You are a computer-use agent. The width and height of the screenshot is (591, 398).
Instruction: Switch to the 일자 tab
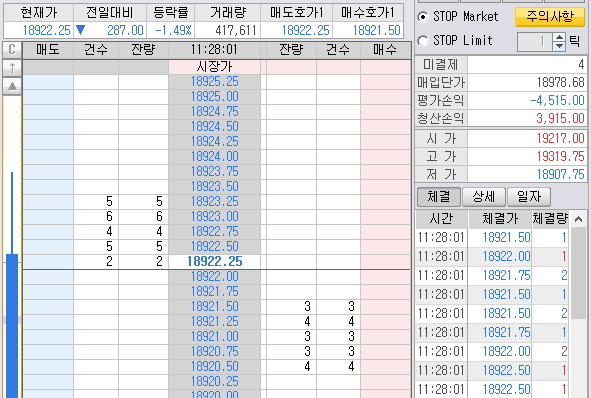point(529,197)
